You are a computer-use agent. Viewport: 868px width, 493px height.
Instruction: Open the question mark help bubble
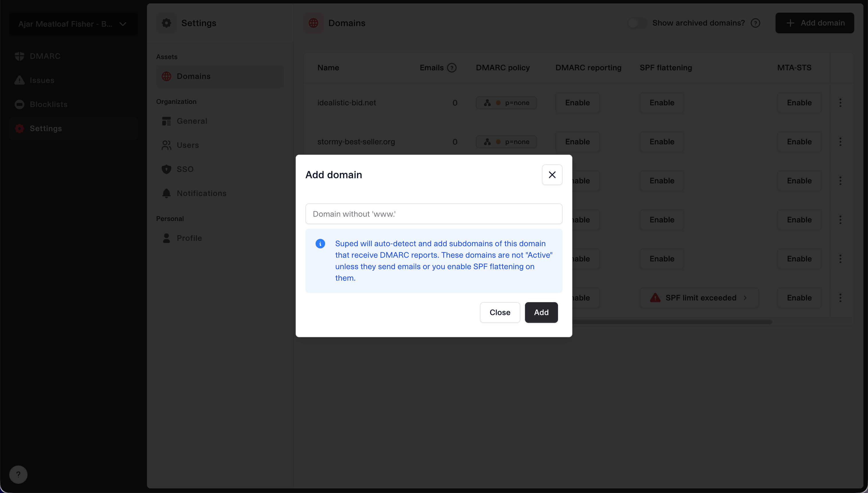pos(18,474)
